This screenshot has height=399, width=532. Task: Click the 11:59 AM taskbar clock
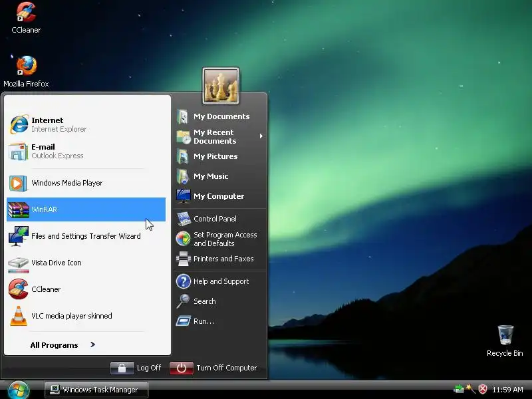coord(507,390)
